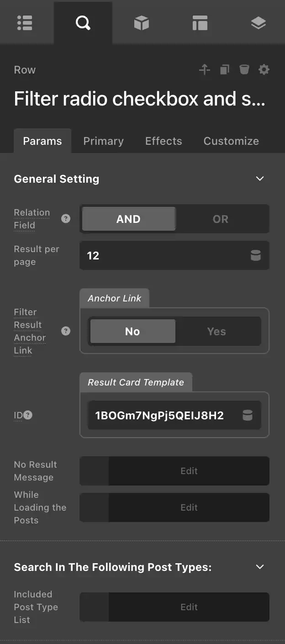This screenshot has height=644, width=285.
Task: Open the outline list icon in top bar
Action: [25, 23]
